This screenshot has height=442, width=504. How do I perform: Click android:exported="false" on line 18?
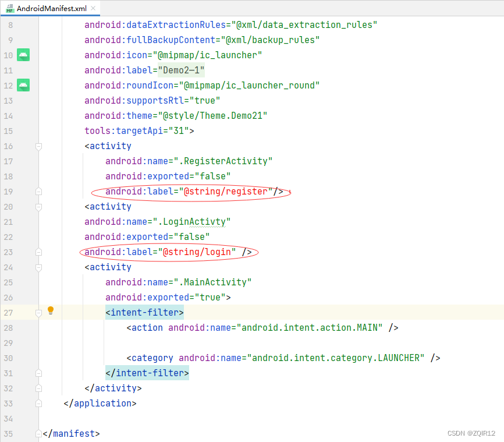pos(168,176)
